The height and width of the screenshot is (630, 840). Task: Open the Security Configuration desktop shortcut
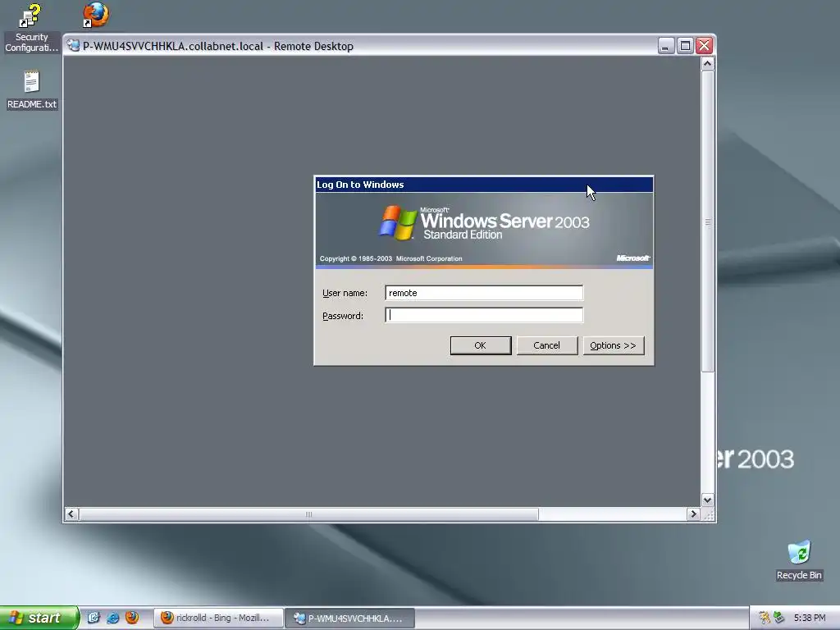coord(30,28)
